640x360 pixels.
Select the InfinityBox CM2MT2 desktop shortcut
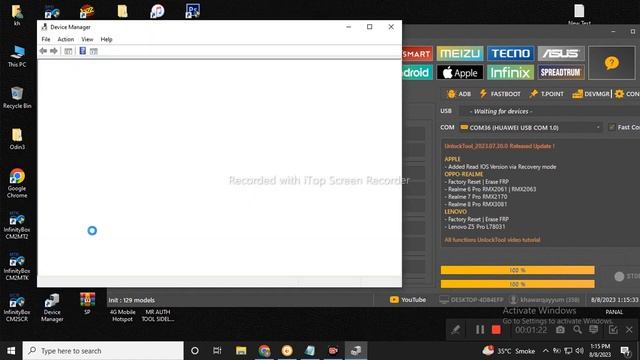coord(17,225)
